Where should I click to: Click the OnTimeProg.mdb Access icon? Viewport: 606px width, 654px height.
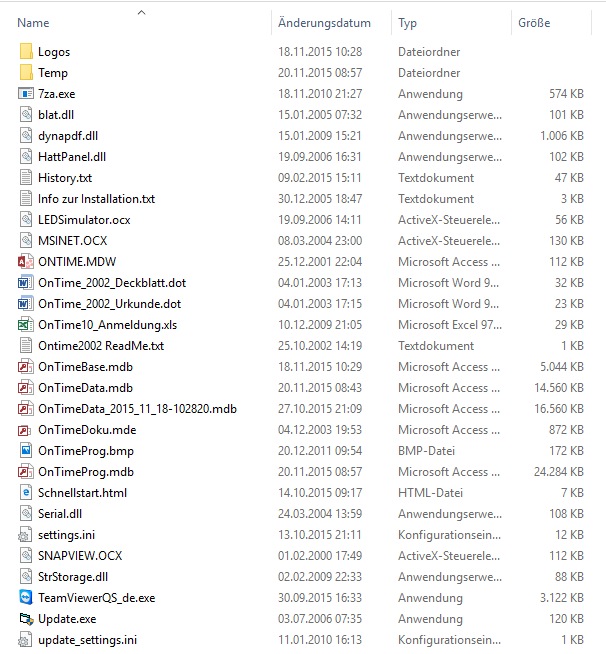26,471
